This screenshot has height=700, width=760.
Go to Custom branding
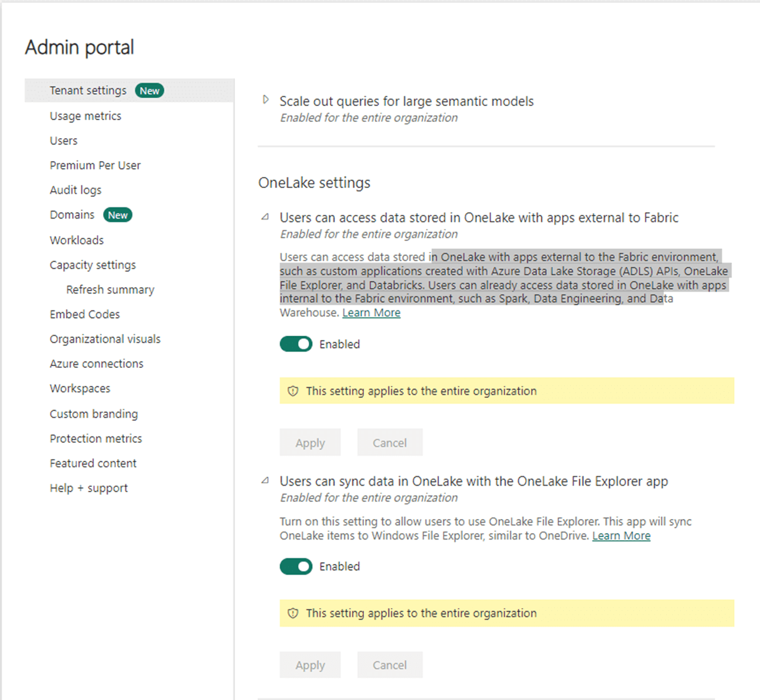[94, 414]
